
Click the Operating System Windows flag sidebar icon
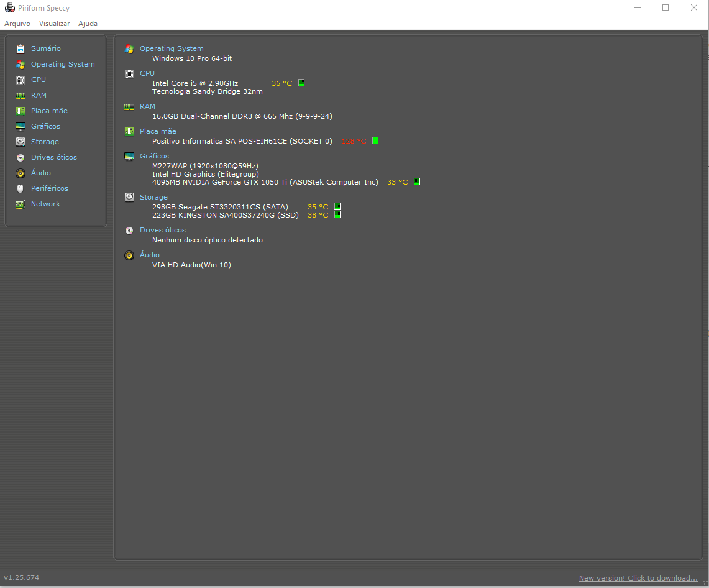(21, 64)
